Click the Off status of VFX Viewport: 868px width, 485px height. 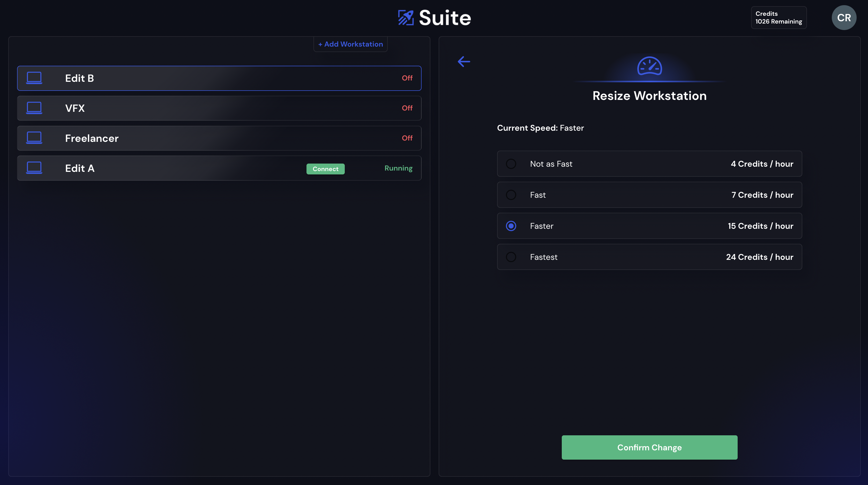coord(407,108)
